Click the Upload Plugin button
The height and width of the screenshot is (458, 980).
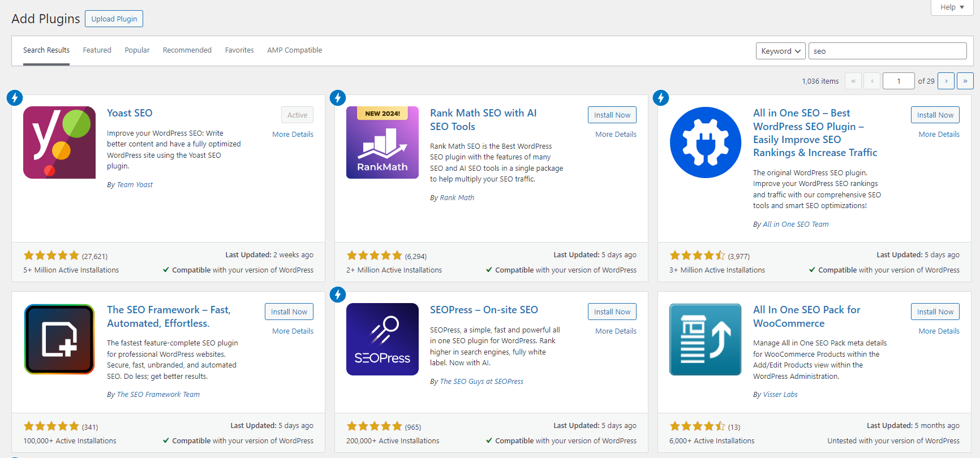point(114,19)
